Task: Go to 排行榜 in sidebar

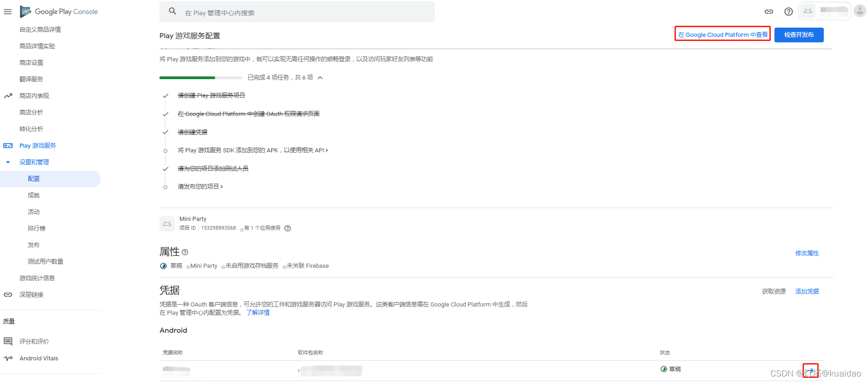Action: (36, 228)
